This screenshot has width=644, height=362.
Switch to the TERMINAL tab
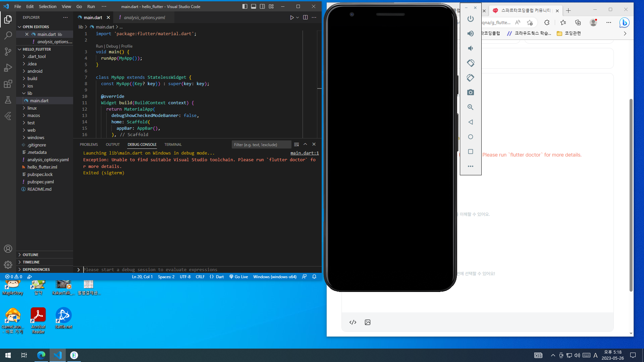pyautogui.click(x=173, y=144)
